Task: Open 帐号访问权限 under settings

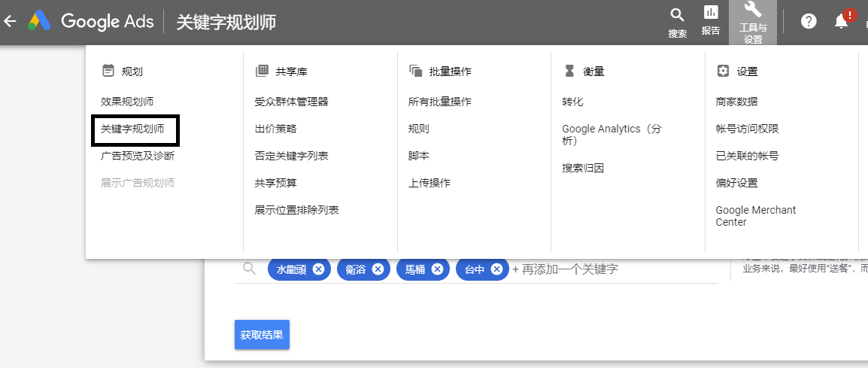Action: [747, 129]
